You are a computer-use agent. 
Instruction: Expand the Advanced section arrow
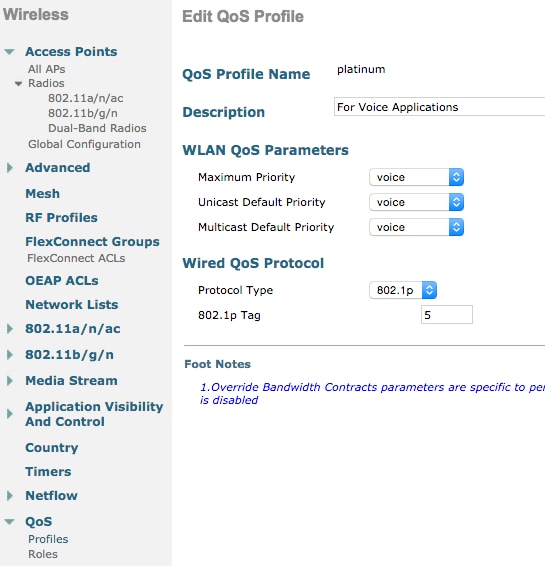pos(10,168)
